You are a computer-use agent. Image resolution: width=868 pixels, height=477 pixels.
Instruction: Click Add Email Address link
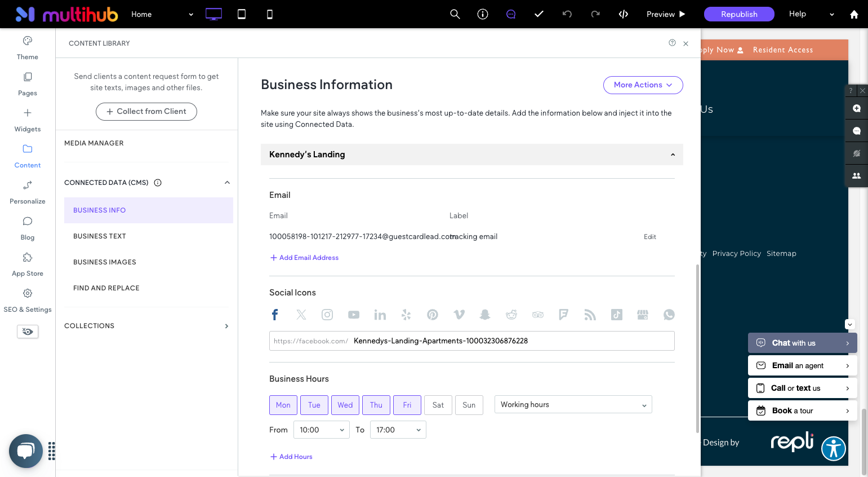point(305,258)
